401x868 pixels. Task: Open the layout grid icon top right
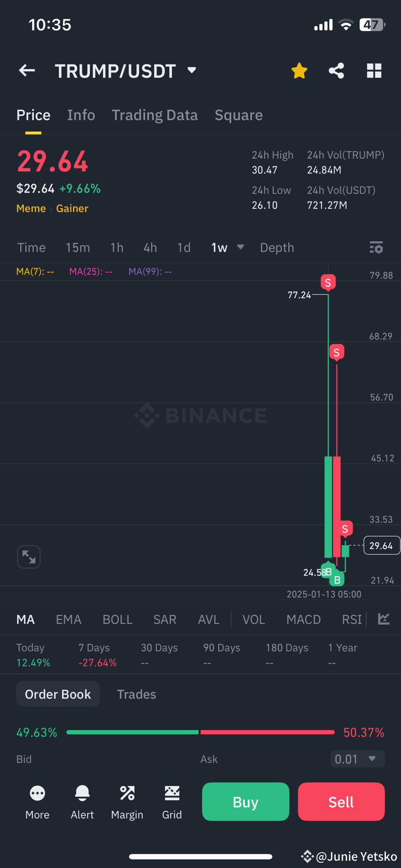coord(374,71)
